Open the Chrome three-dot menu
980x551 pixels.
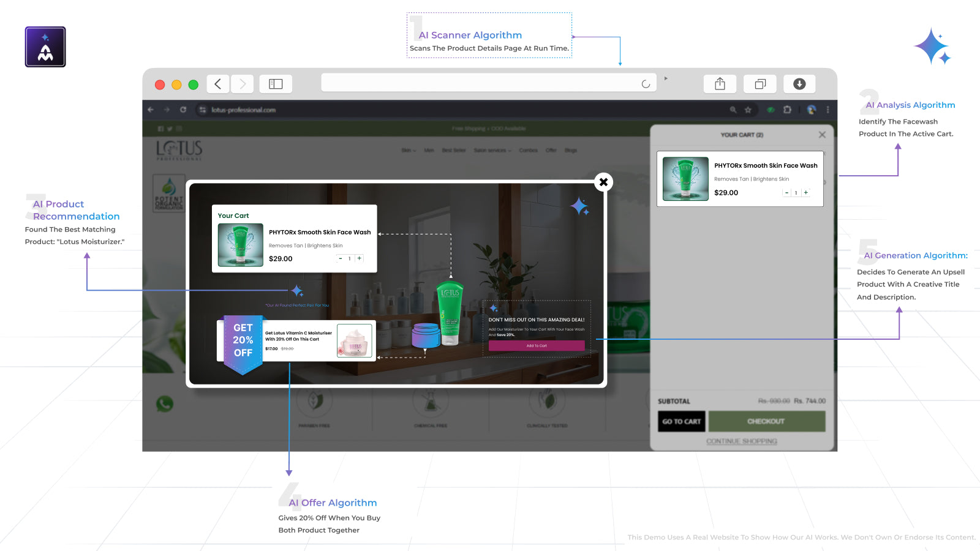(x=828, y=110)
